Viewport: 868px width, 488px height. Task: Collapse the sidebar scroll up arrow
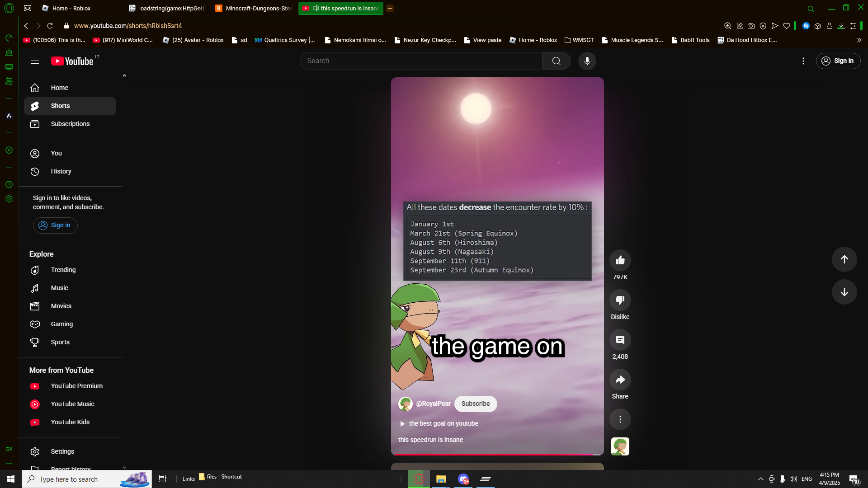[x=124, y=76]
